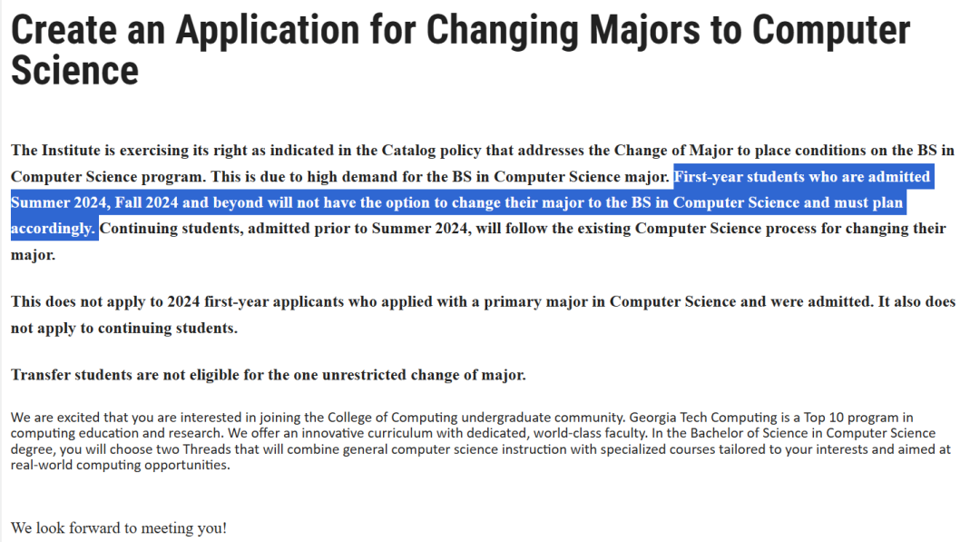
Task: Click "This does not apply to 2024" paragraph
Action: click(483, 314)
